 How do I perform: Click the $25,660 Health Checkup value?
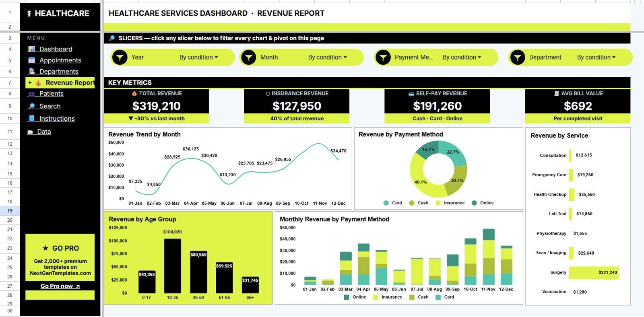click(587, 195)
